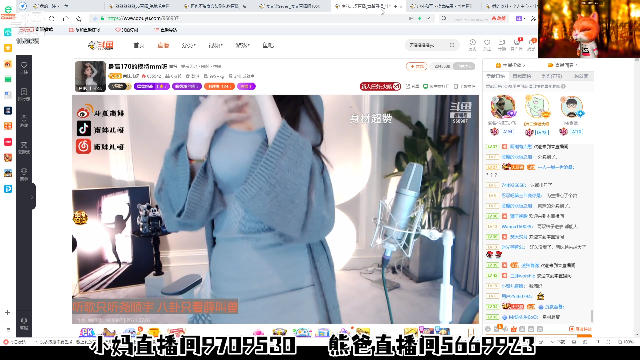The width and height of the screenshot is (640, 360).
Task: Switch to the first tab of the rank panel
Action: (495, 76)
